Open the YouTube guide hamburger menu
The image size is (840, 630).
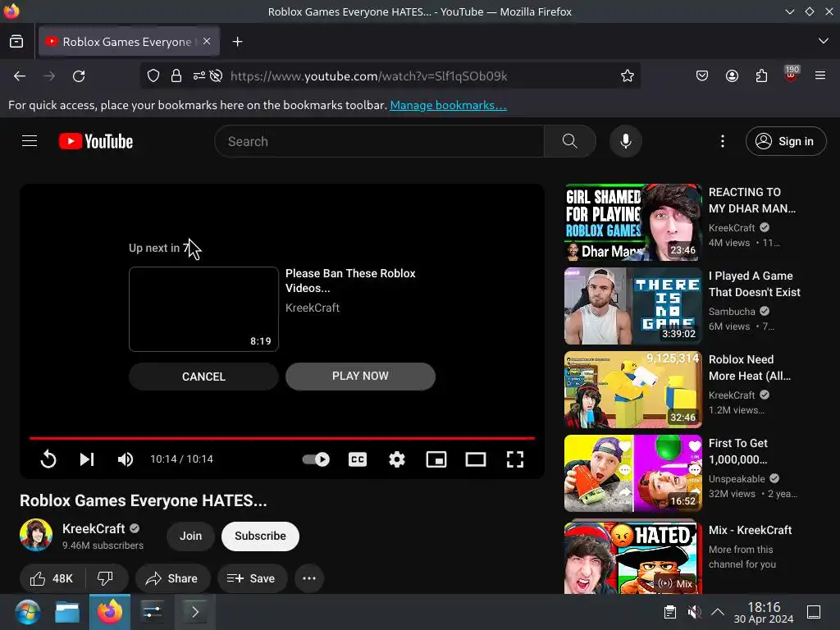30,141
